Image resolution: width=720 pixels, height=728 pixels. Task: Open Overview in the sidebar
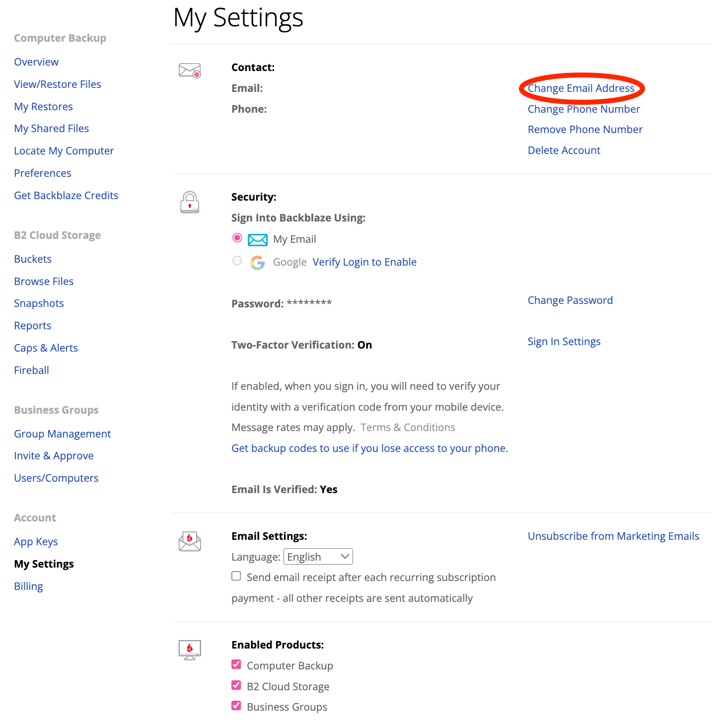tap(36, 62)
